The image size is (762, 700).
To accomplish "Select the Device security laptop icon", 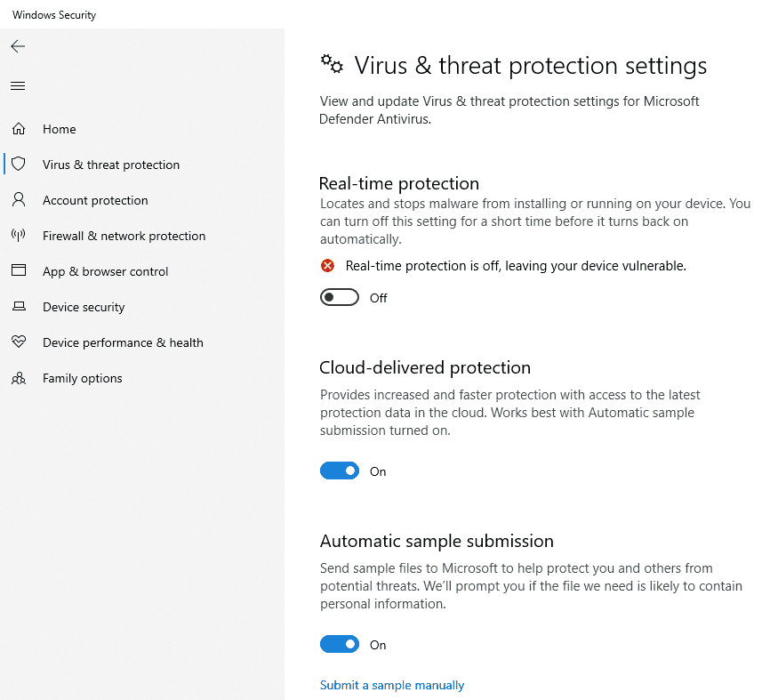I will 19,306.
